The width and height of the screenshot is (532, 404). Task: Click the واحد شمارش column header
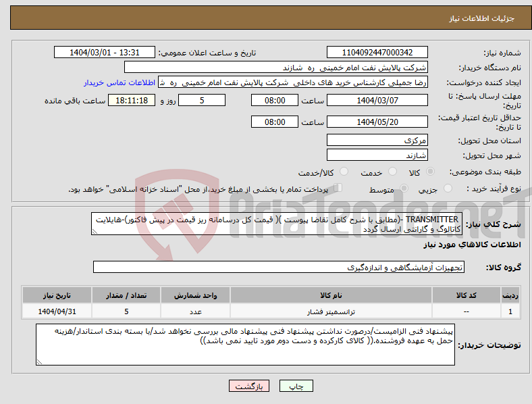tap(195, 295)
